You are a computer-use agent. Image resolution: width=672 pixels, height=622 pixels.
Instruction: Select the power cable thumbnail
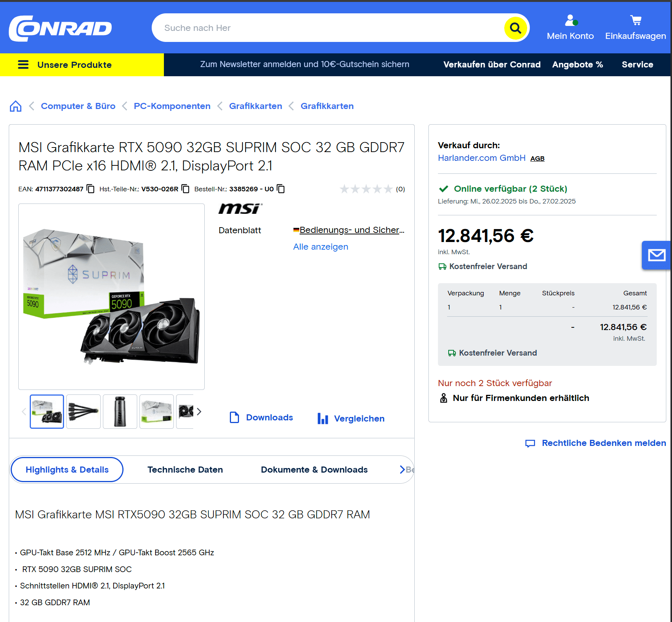83,412
